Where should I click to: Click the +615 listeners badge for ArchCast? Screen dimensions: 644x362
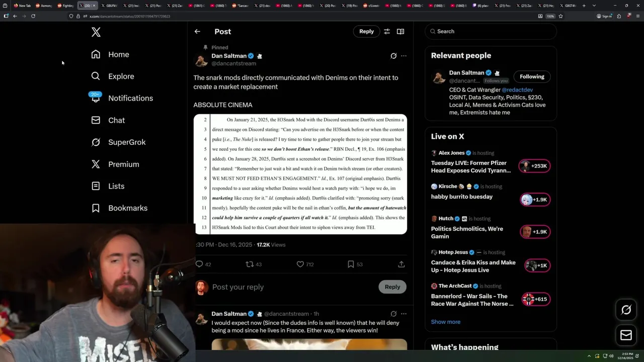[536, 299]
